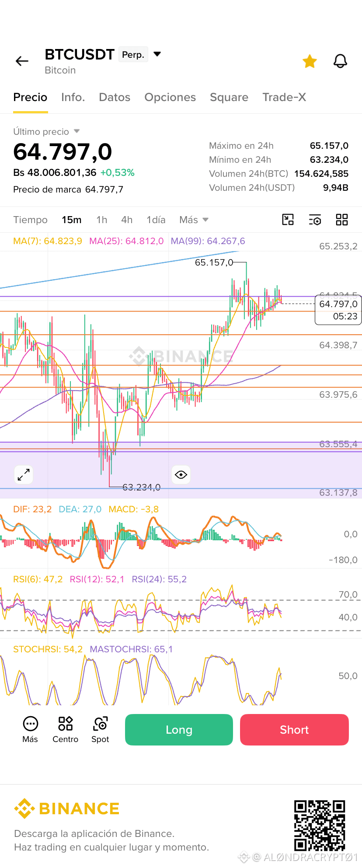Expand chart to fullscreen

point(24,475)
